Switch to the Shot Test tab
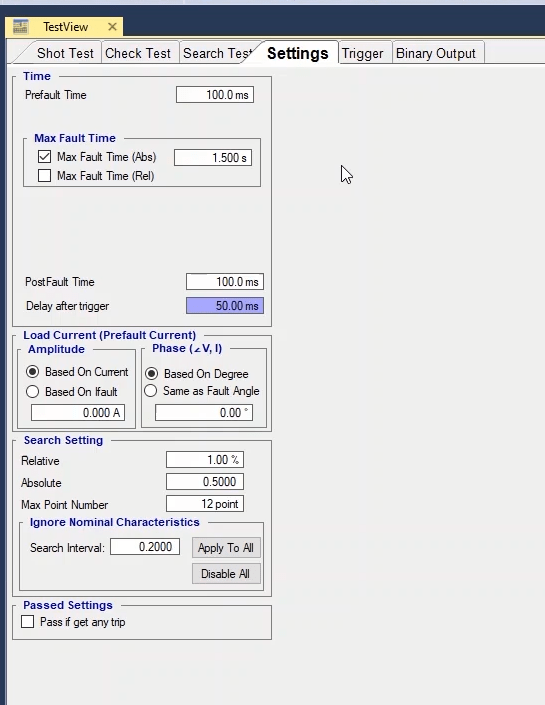The image size is (545, 705). click(65, 53)
